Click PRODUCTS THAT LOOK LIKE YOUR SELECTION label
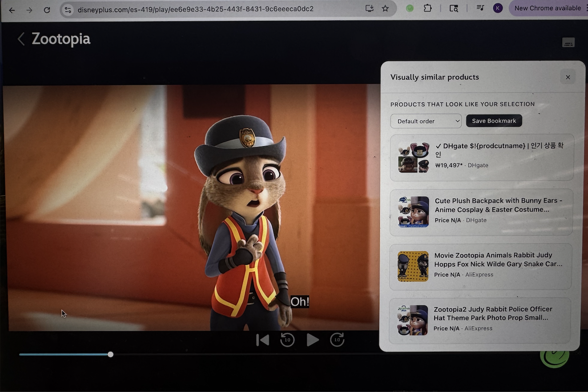Screen dimensions: 588x392 pyautogui.click(x=463, y=104)
